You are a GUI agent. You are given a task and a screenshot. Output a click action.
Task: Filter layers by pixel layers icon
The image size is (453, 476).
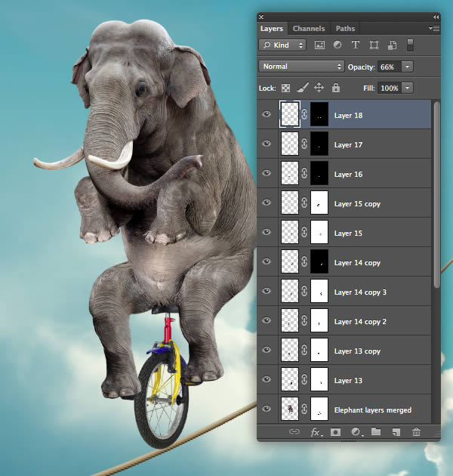click(319, 45)
